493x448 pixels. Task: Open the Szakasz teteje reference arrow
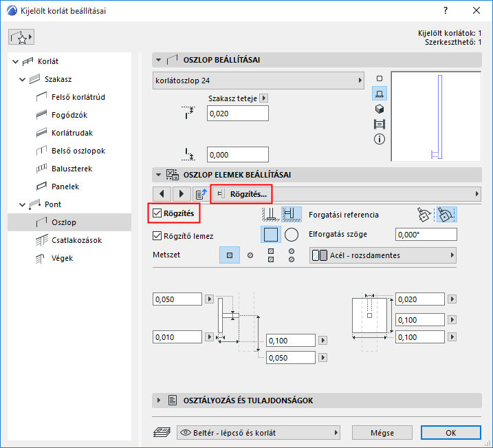264,98
